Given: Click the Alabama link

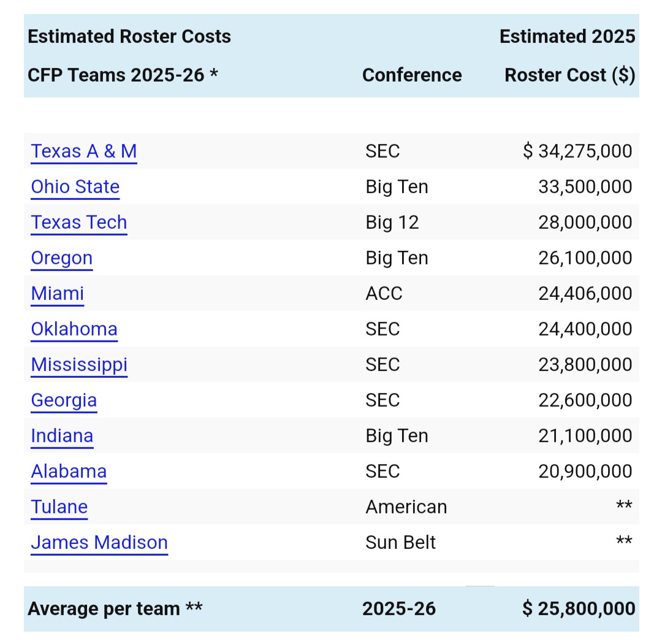Looking at the screenshot, I should [69, 472].
